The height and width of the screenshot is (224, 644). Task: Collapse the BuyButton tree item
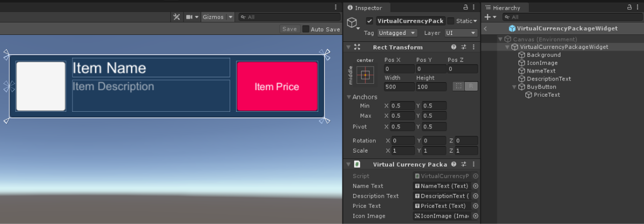515,87
